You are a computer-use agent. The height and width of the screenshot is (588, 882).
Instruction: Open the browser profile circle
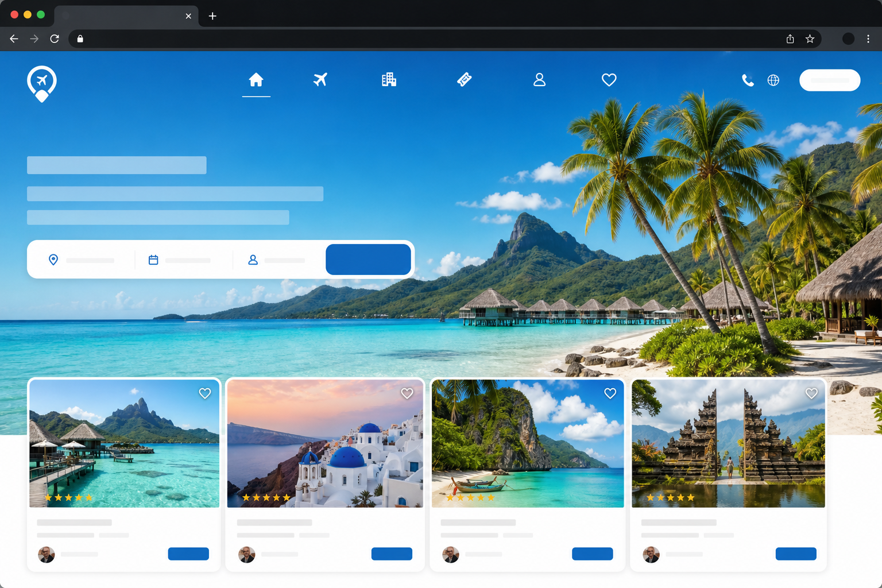point(848,38)
